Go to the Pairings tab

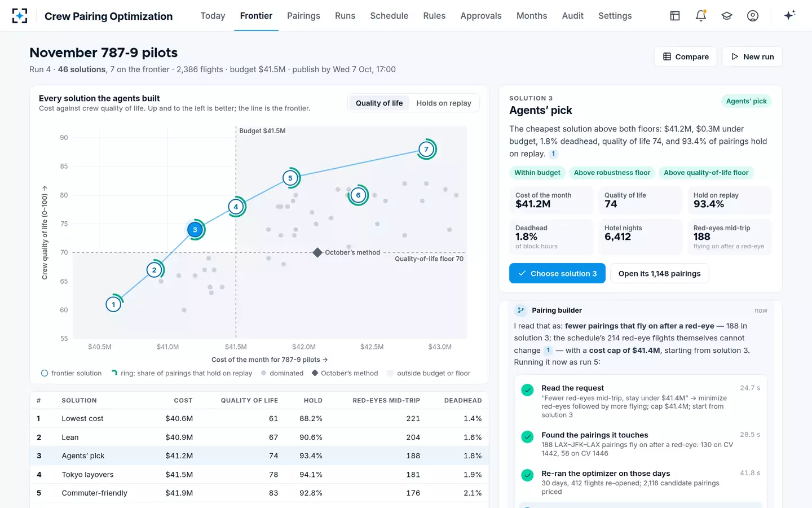[303, 16]
